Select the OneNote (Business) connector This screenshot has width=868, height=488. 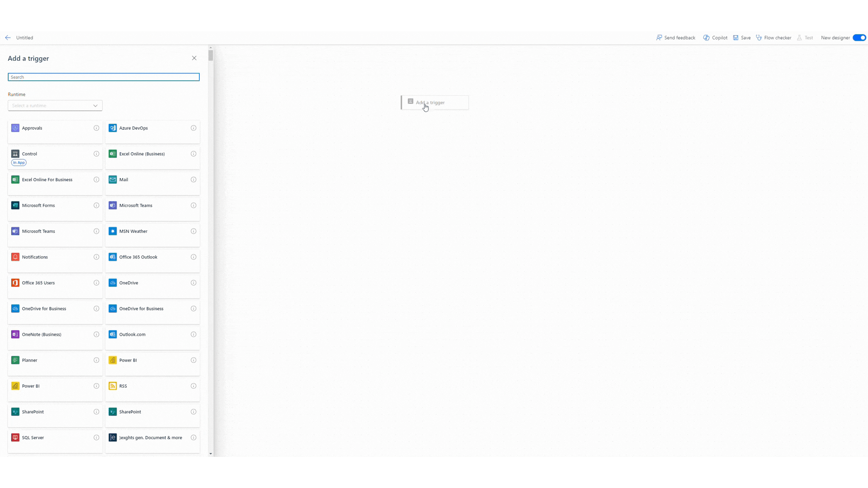pos(55,338)
